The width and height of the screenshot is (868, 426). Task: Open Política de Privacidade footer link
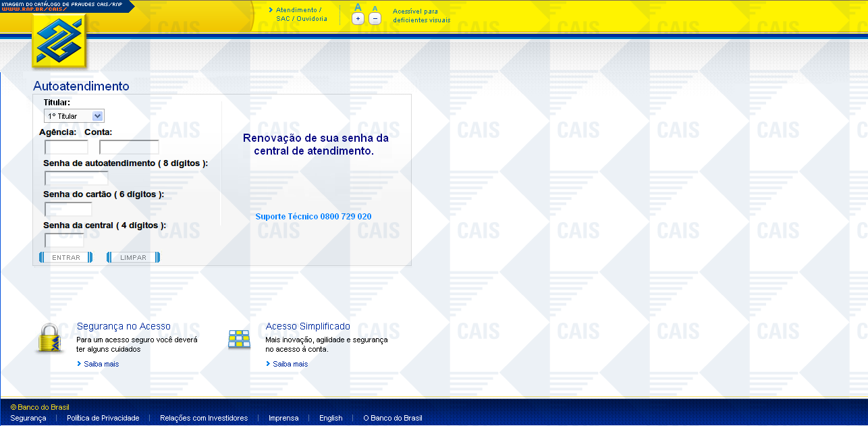coord(103,418)
